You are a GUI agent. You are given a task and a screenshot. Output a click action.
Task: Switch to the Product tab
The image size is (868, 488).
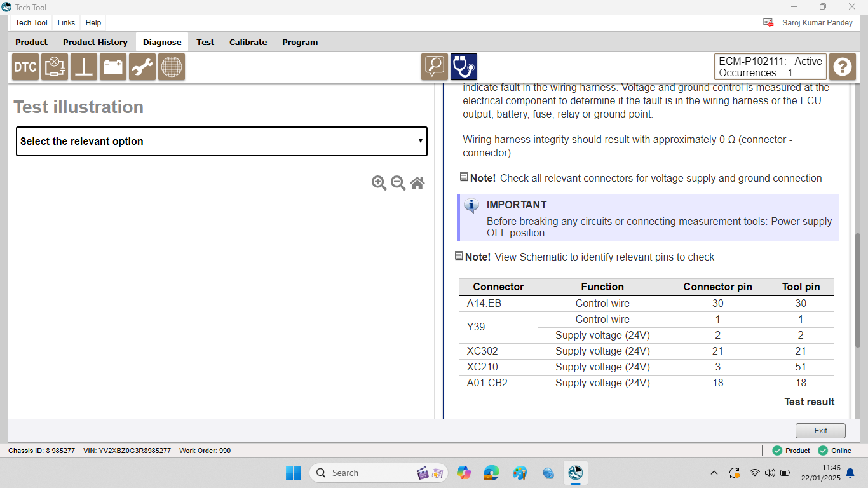click(x=31, y=42)
